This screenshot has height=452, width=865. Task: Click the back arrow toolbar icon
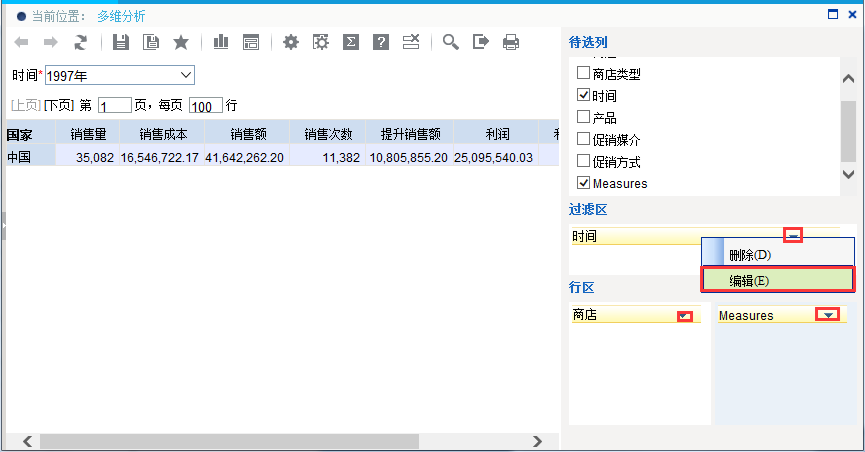click(x=21, y=42)
